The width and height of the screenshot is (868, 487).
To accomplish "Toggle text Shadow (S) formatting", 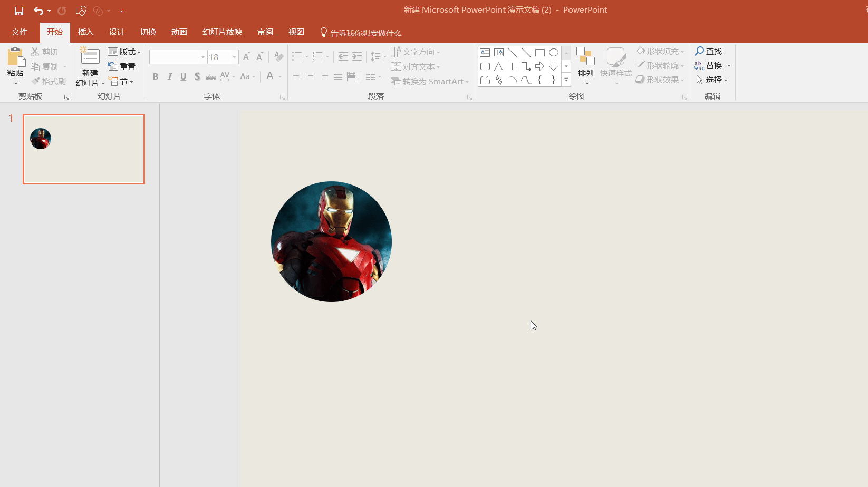I will point(197,77).
